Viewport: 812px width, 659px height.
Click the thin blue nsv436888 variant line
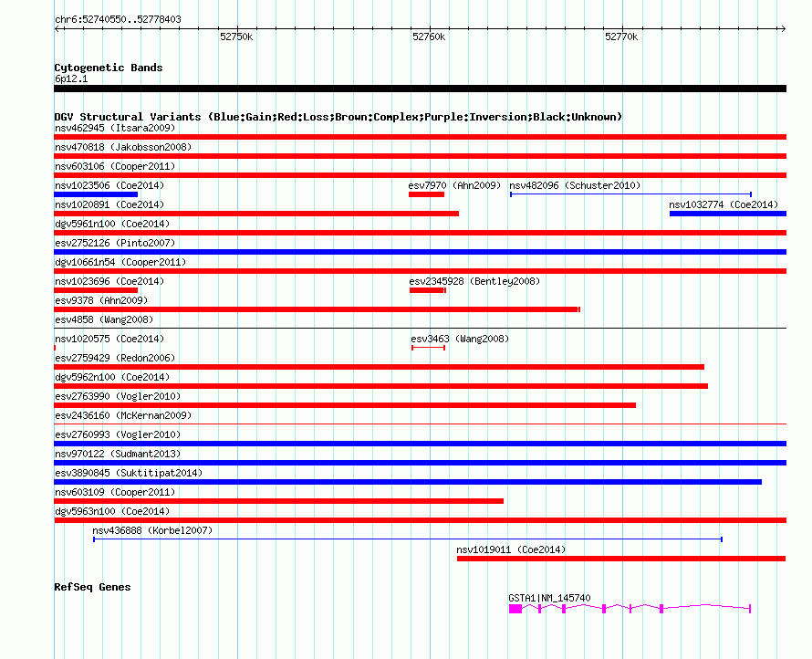pyautogui.click(x=408, y=539)
